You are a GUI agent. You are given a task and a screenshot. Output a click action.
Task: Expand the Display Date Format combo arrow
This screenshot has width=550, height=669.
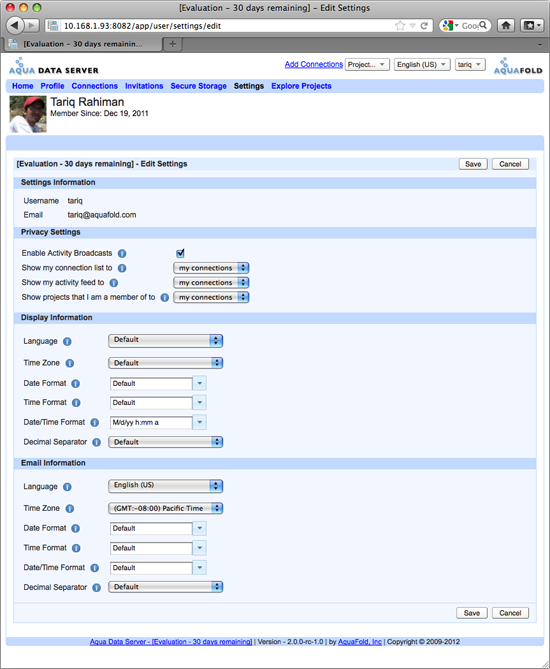pyautogui.click(x=200, y=383)
